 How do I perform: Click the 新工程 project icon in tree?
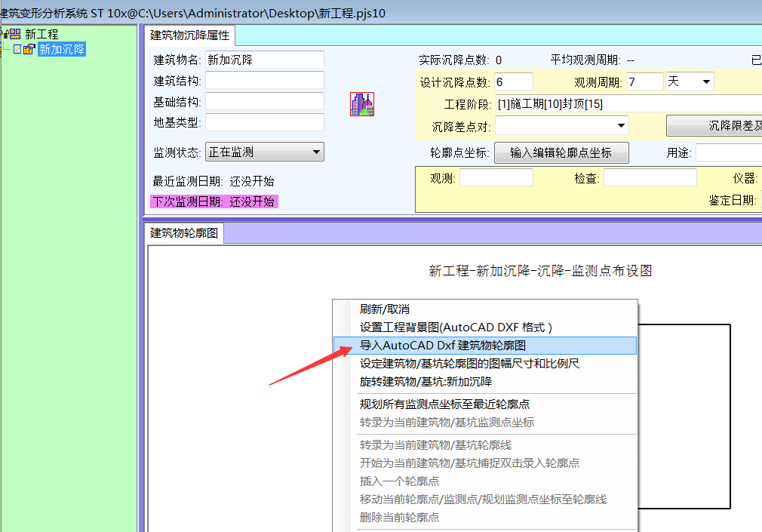coord(14,34)
